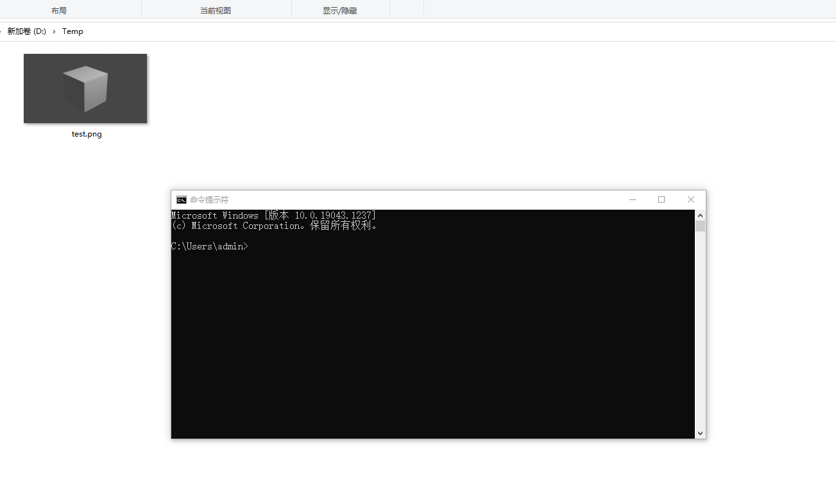Click the Command Prompt title bar icon
The width and height of the screenshot is (836, 504).
point(181,199)
